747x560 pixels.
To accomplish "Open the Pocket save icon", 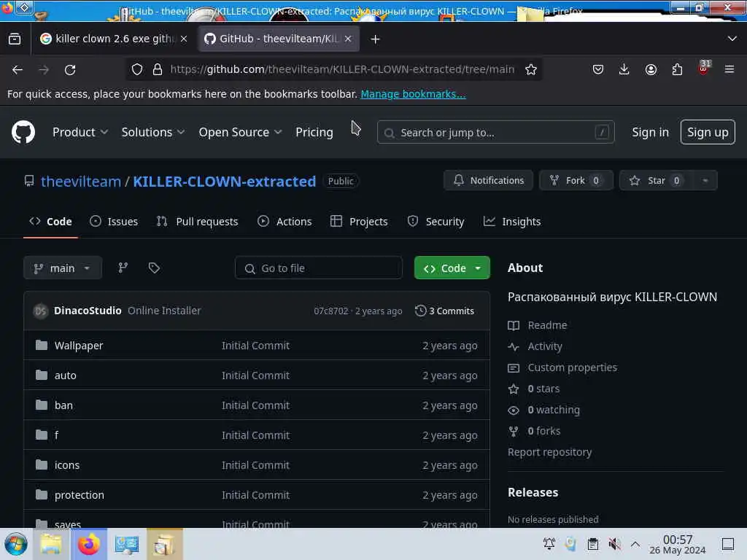I will (598, 69).
